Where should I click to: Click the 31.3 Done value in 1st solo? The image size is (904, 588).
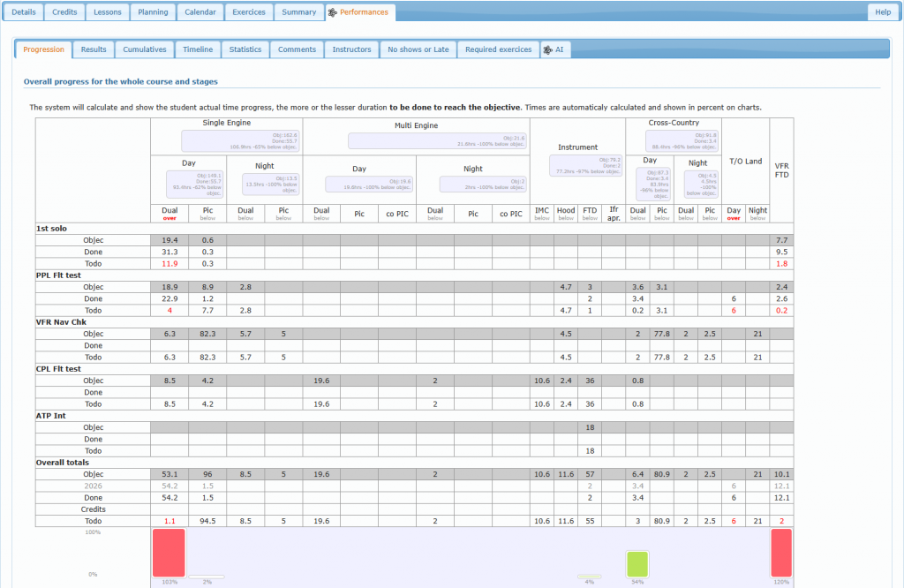tap(169, 252)
